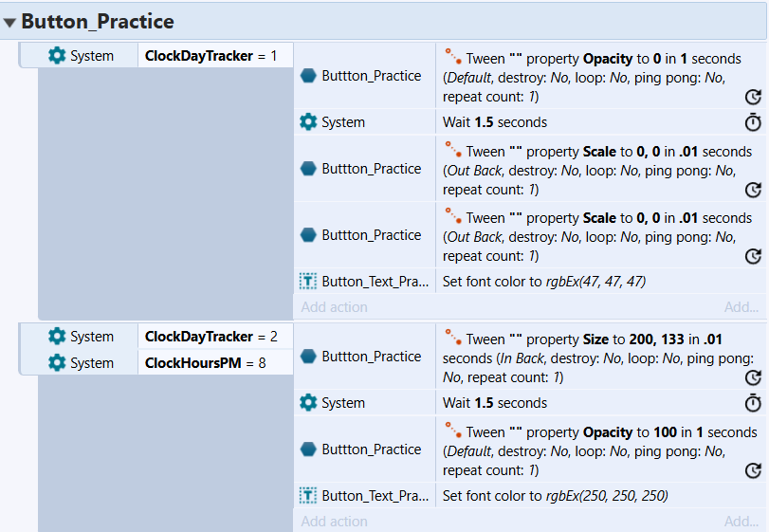
Task: Select Tween Size to 200, 133 action
Action: coord(601,357)
